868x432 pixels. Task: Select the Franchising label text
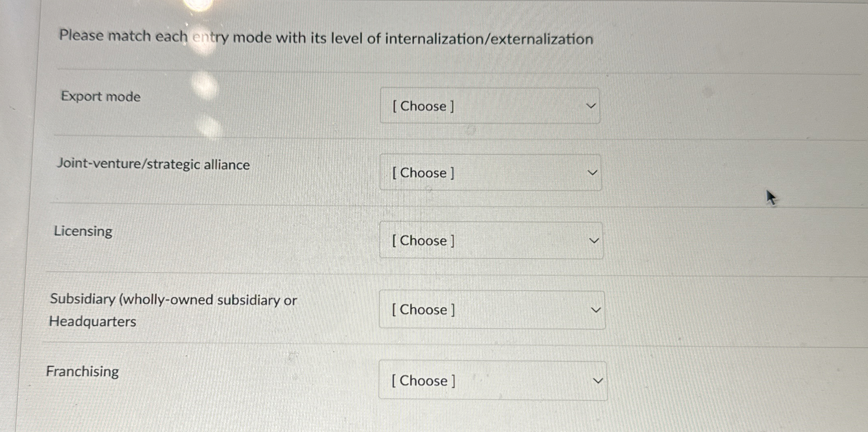82,371
